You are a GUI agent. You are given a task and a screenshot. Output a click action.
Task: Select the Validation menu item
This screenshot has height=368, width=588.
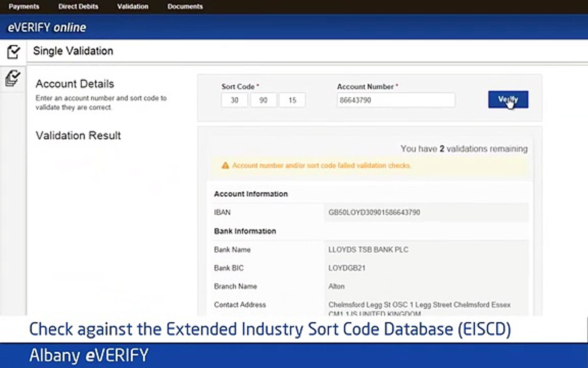tap(133, 6)
